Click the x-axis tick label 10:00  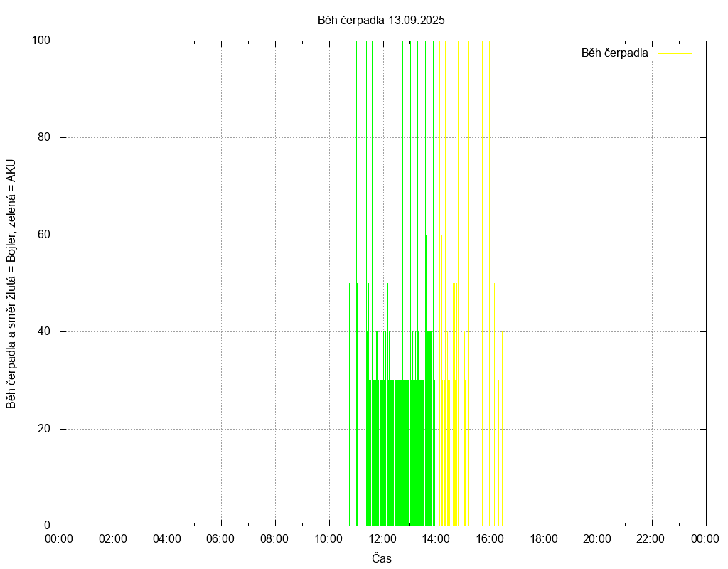tap(328, 539)
